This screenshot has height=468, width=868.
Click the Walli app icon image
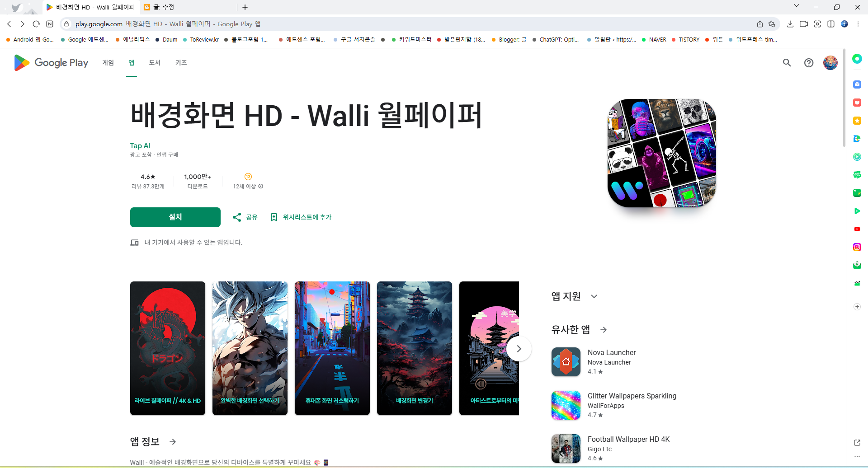click(x=662, y=153)
